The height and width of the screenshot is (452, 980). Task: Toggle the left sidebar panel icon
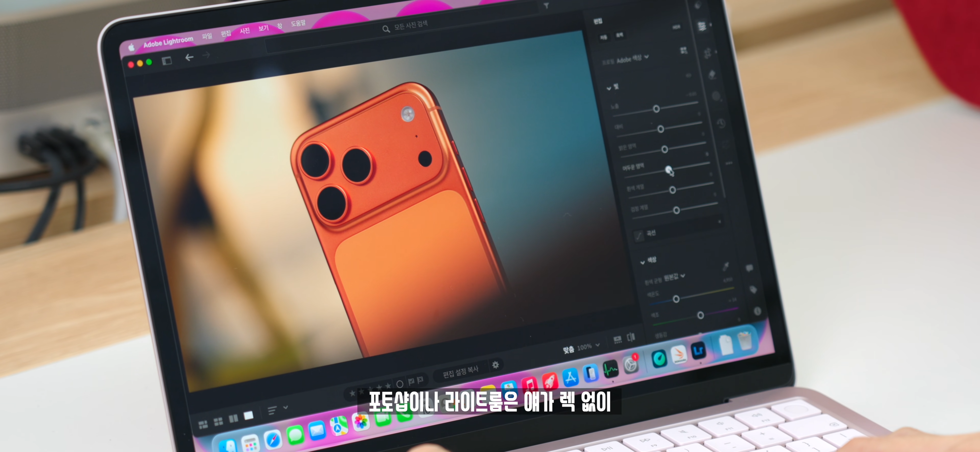click(167, 61)
